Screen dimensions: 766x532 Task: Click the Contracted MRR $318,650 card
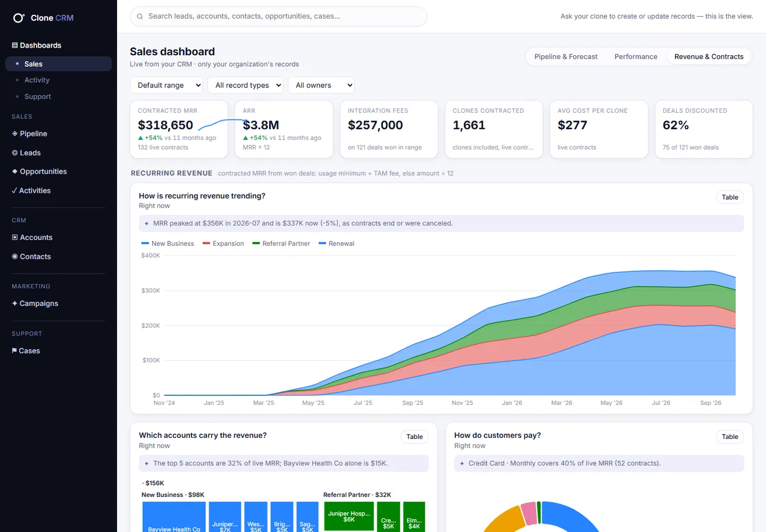[179, 129]
